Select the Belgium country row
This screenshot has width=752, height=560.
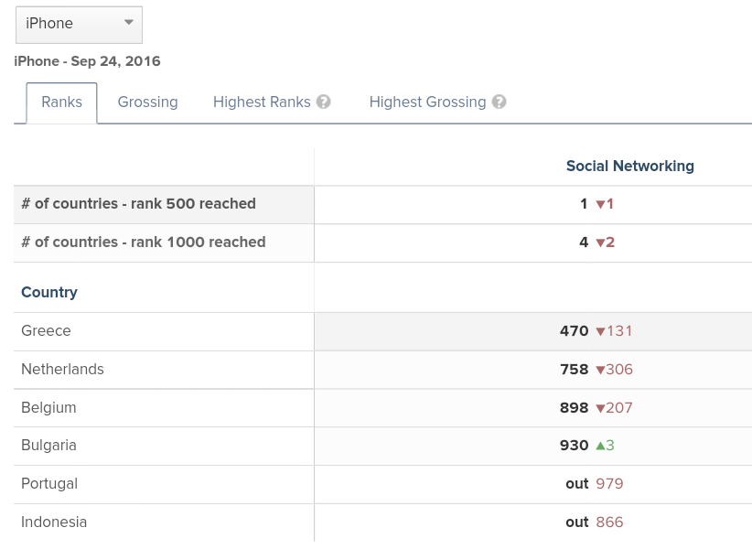(48, 408)
